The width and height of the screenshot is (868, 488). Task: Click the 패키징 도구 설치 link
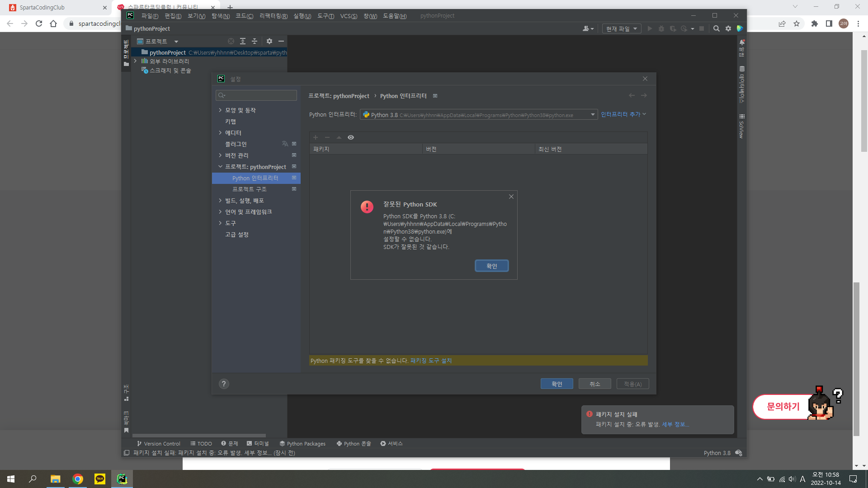tap(431, 361)
